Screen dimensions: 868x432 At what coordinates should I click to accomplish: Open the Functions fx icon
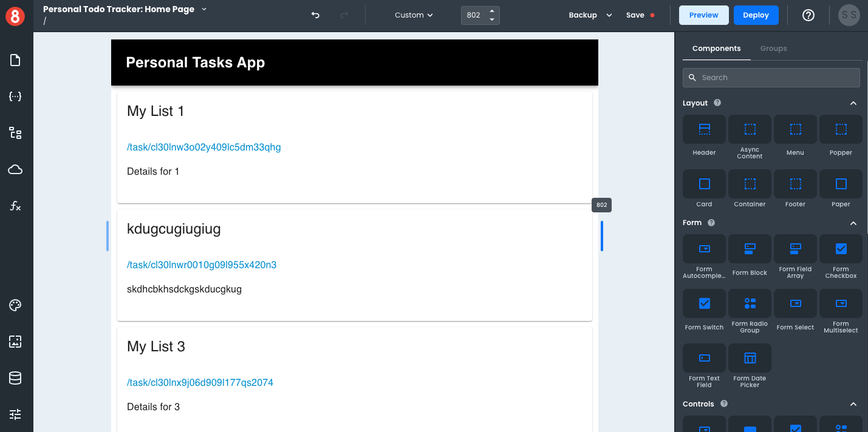click(x=15, y=206)
